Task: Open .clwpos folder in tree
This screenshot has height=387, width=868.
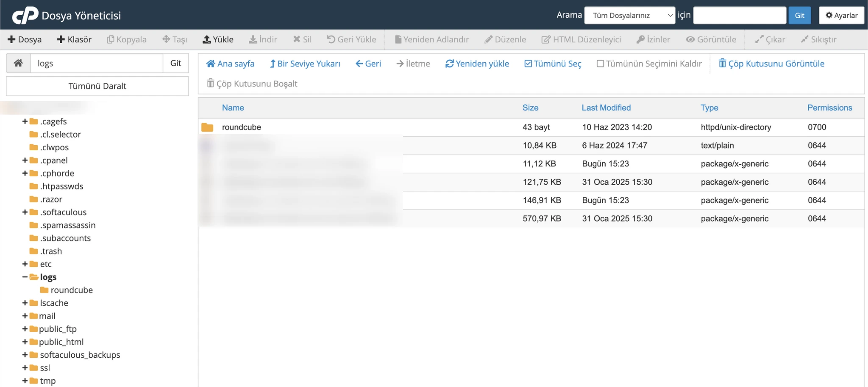Action: tap(49, 147)
